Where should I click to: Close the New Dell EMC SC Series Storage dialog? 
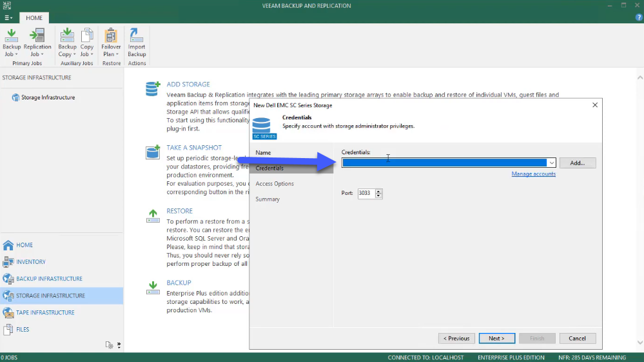tap(595, 105)
